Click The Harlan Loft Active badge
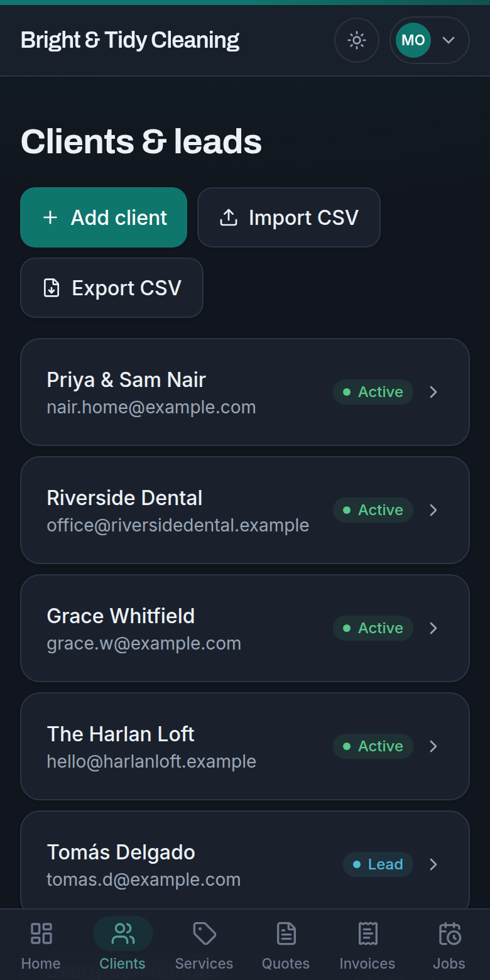Screen dimensions: 490x980 point(373,746)
